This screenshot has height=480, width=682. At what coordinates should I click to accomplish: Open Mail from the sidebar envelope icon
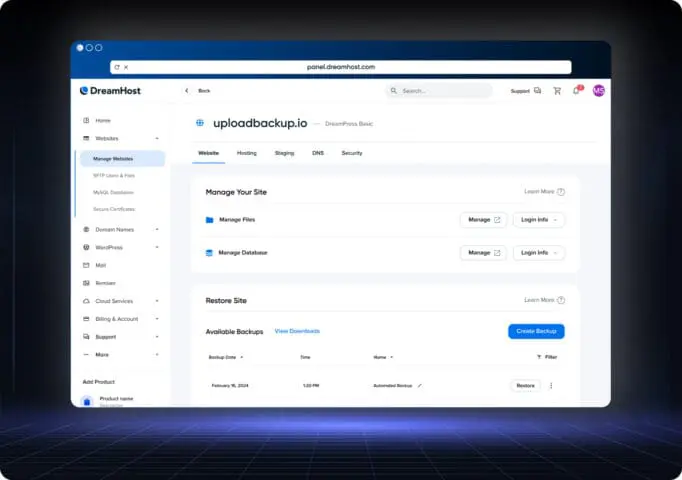tap(86, 265)
